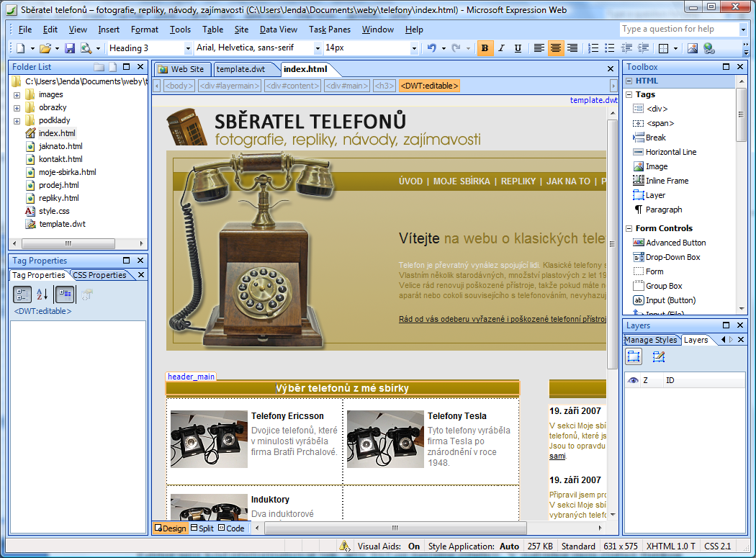This screenshot has height=558, width=756.
Task: Click the Image item icon in Toolbox
Action: (x=639, y=166)
